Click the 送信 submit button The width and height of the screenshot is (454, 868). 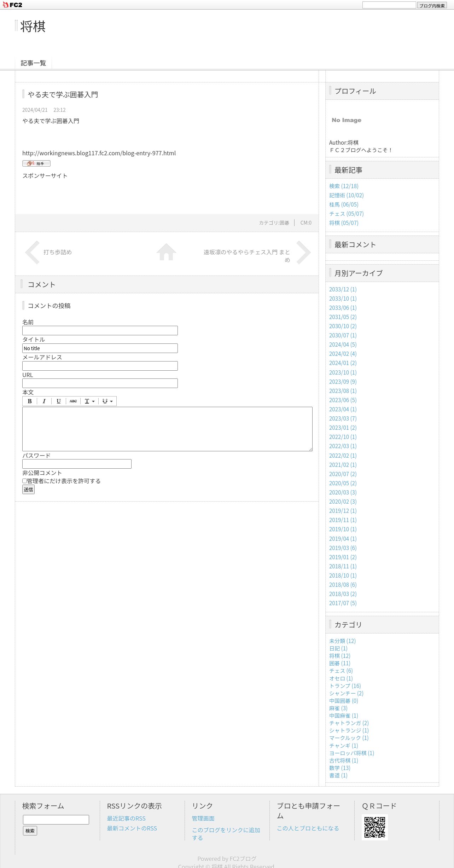[x=28, y=490]
